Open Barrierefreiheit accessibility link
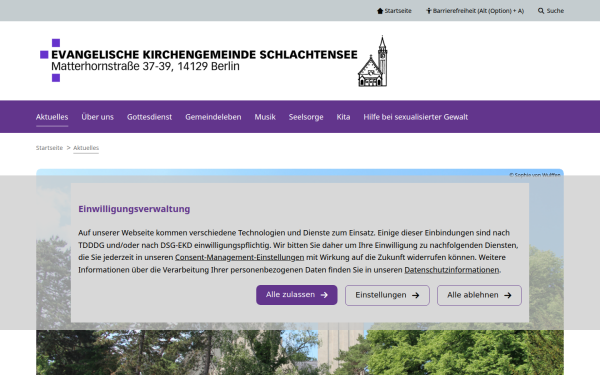 [475, 11]
